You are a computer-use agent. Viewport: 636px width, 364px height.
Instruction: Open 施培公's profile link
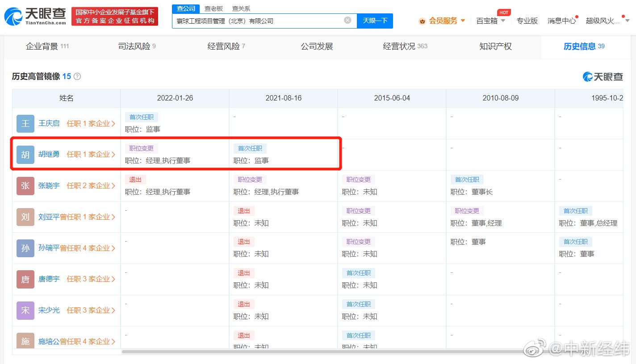click(49, 342)
